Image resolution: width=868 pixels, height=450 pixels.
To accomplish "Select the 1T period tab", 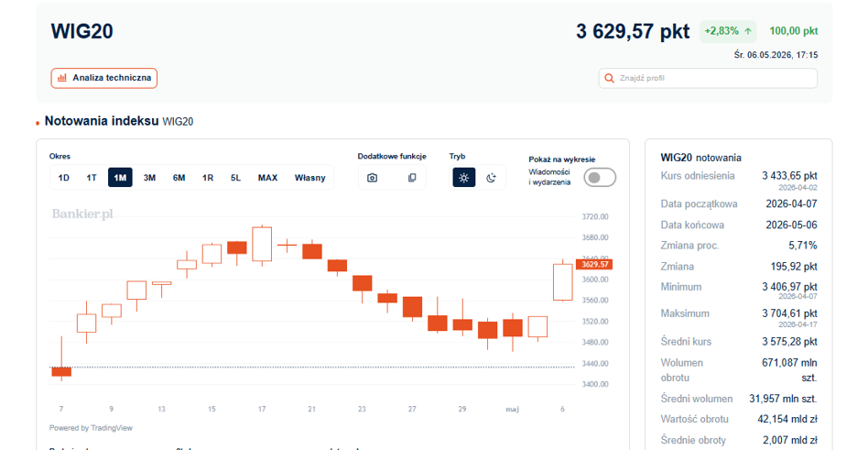I will [x=92, y=178].
